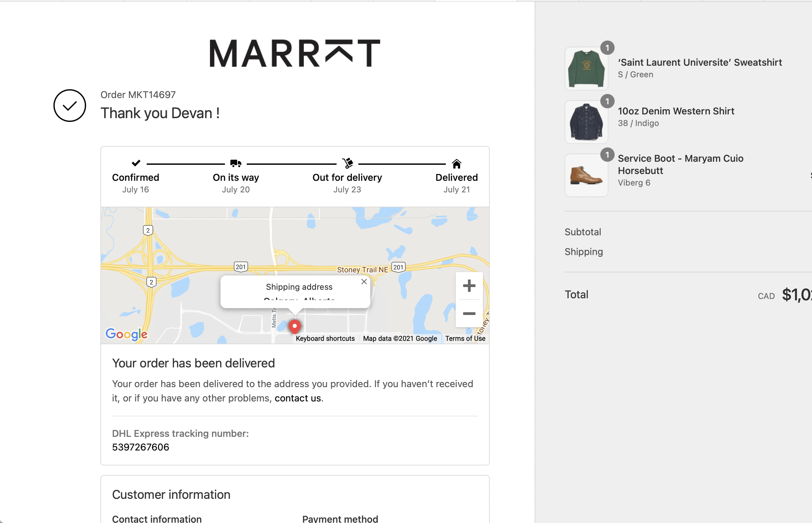Open the Google logo link on map
The width and height of the screenshot is (812, 523).
pos(127,334)
